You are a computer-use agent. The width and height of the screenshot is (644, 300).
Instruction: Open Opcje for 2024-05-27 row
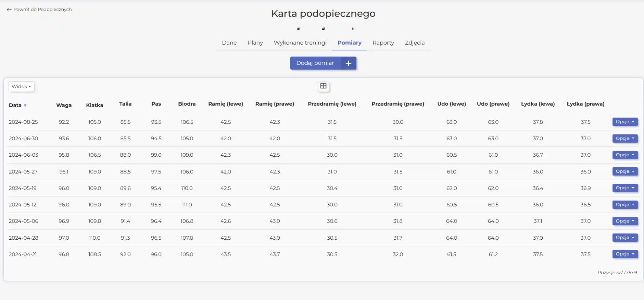(x=625, y=171)
